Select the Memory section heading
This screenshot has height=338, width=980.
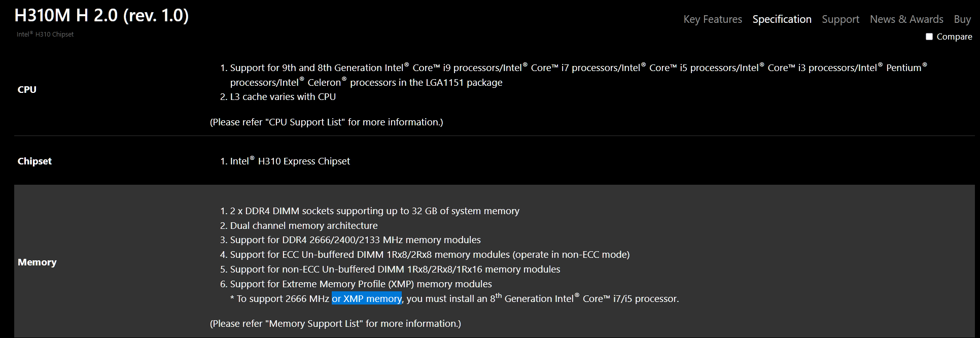pos(37,262)
